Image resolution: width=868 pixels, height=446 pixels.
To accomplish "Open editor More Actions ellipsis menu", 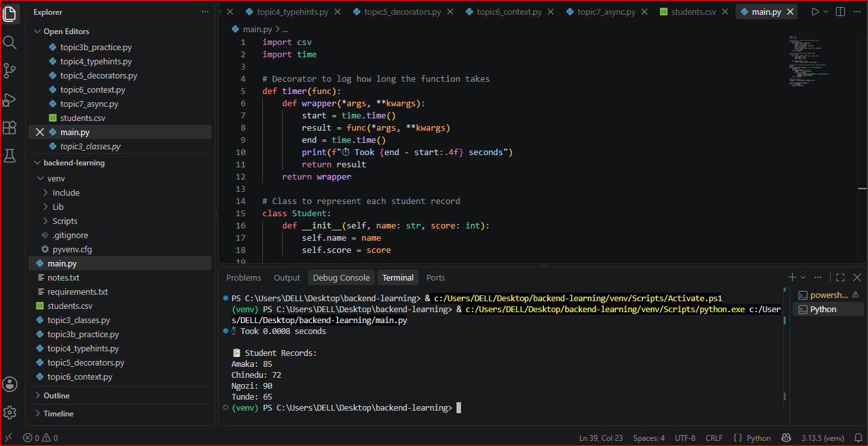I will 857,12.
